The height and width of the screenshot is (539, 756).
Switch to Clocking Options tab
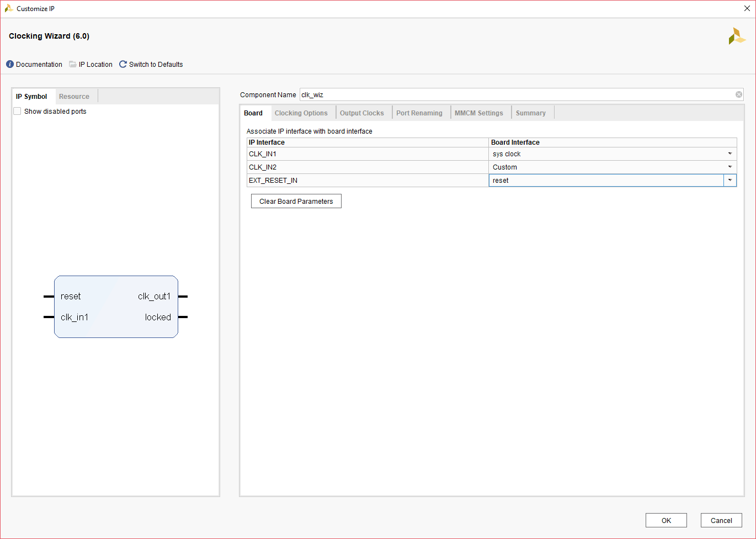point(301,113)
